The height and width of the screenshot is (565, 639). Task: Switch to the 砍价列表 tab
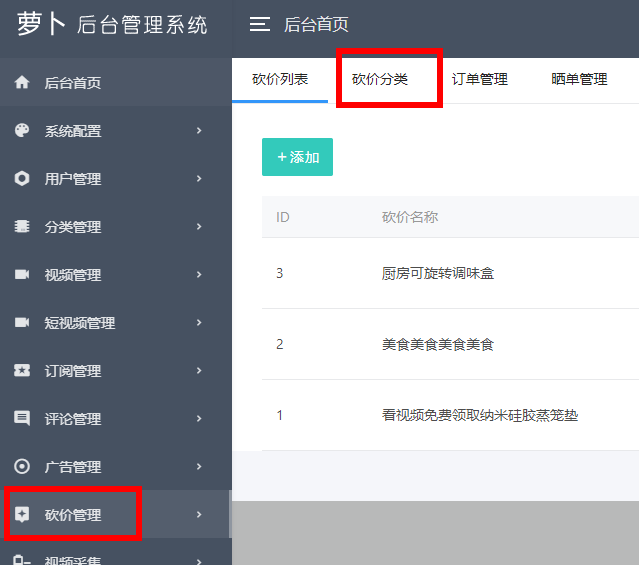[280, 79]
